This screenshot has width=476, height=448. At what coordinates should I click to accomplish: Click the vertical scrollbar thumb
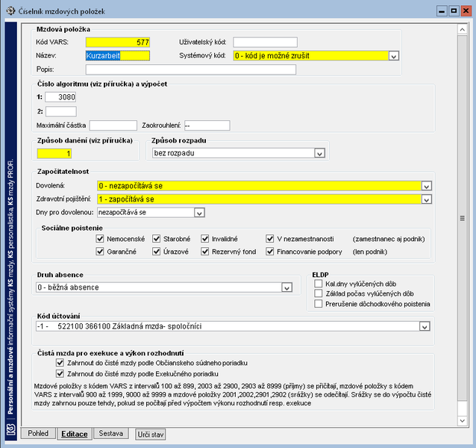462,218
